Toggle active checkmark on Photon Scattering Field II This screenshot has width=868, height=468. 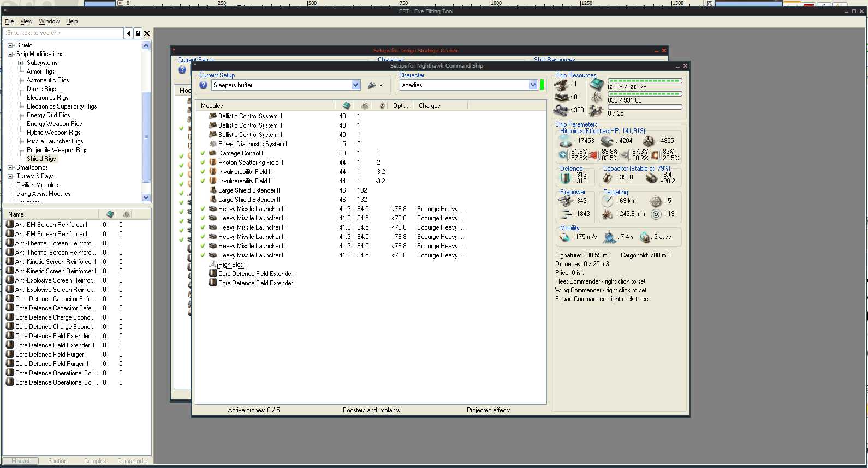point(203,163)
